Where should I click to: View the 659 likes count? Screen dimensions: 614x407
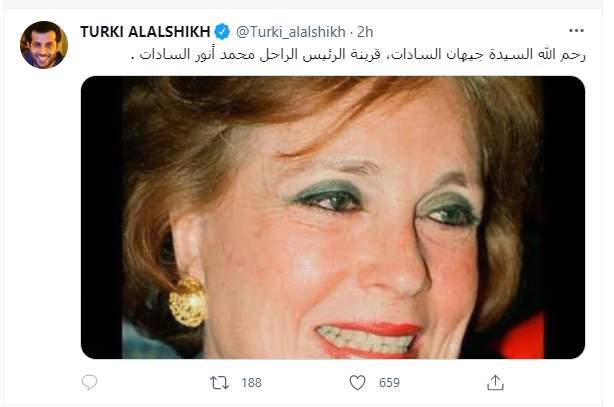click(x=389, y=383)
